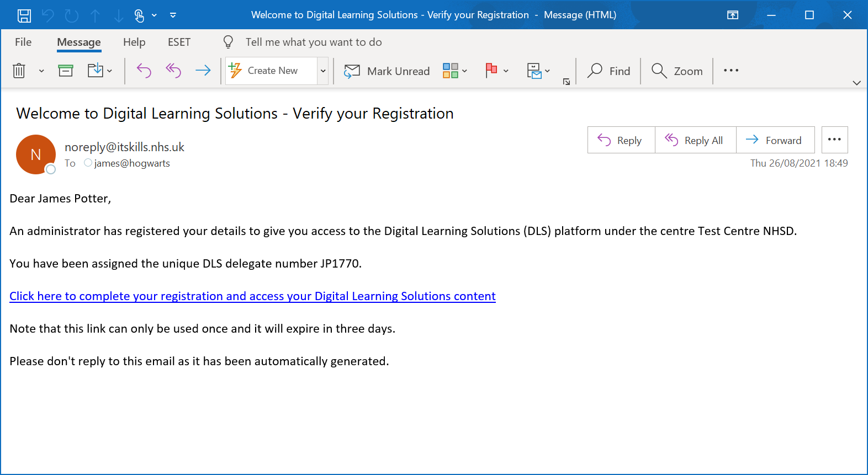This screenshot has height=475, width=868.
Task: Click the email subject heading
Action: [x=235, y=114]
